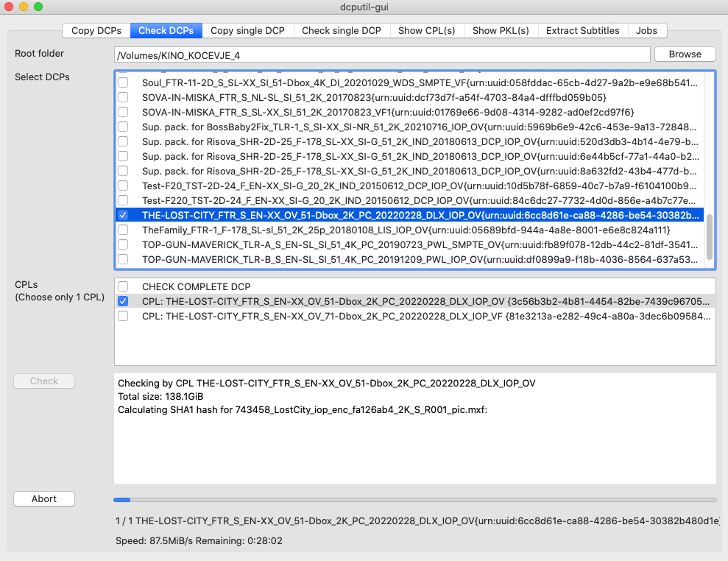Screen dimensions: 728x561
Task: Click the Root folder path field
Action: pyautogui.click(x=381, y=54)
